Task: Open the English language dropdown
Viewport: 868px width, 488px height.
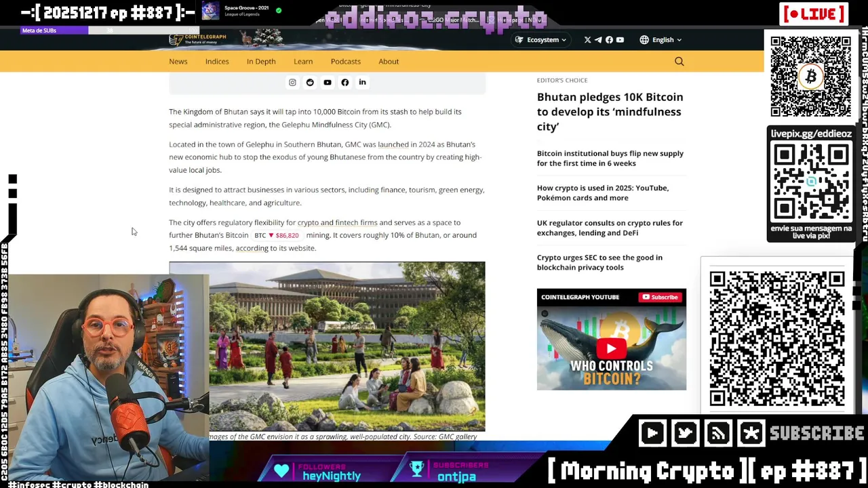Action: [x=661, y=40]
